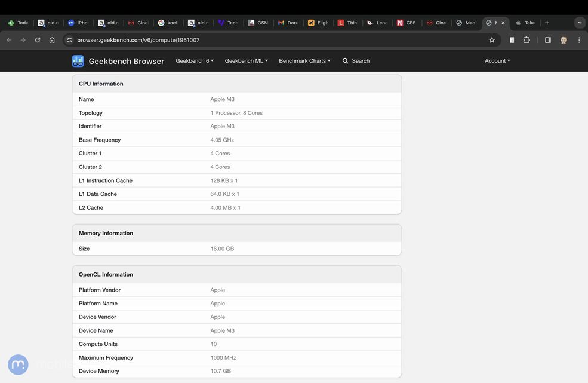The image size is (588, 383).
Task: Open the Chrome profile avatar
Action: pos(564,40)
